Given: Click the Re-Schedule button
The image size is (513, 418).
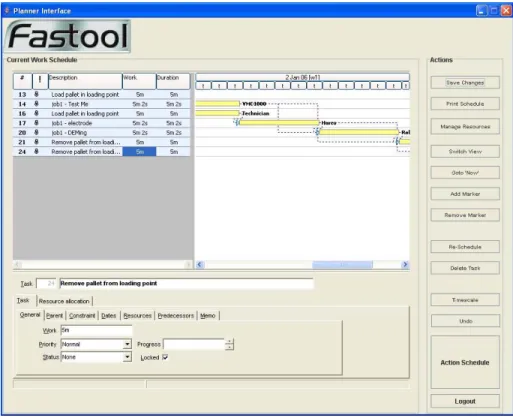Looking at the screenshot, I should [x=465, y=247].
